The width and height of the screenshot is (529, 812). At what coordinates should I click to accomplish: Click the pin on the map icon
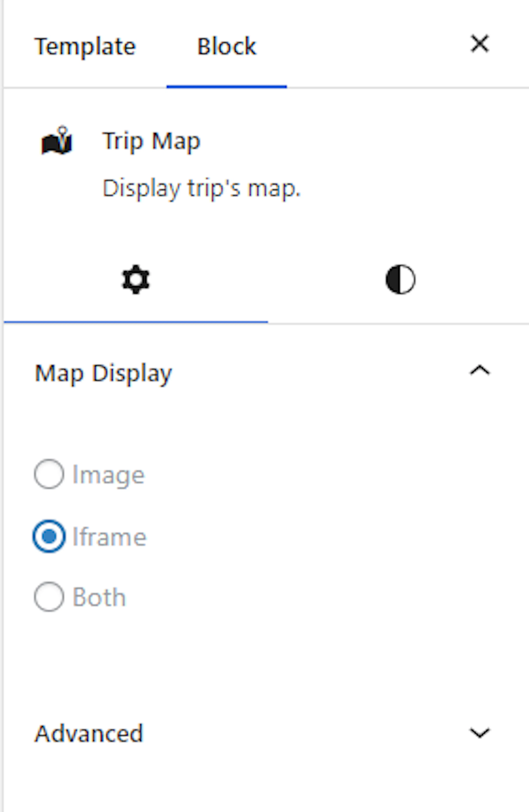click(62, 133)
